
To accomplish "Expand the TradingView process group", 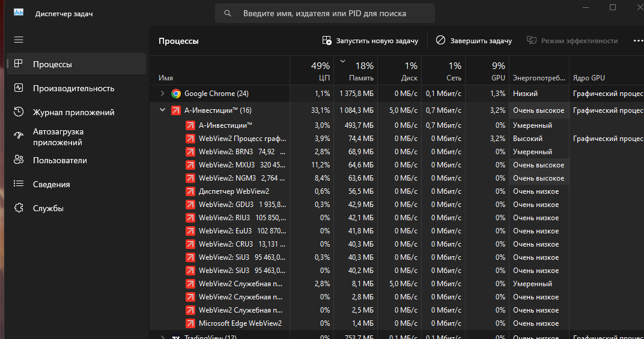I will 162,337.
